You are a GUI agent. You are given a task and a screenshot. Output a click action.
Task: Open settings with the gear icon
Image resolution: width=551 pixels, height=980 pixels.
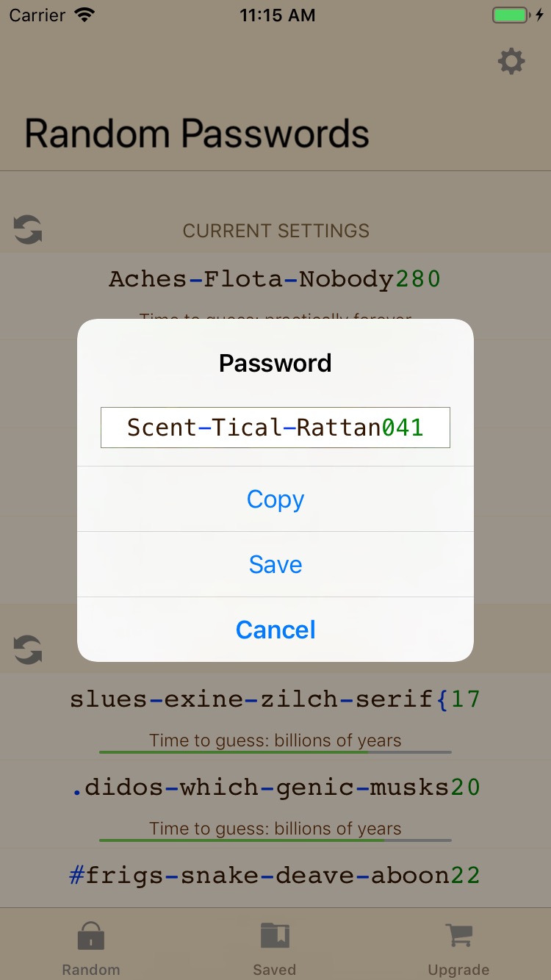511,62
